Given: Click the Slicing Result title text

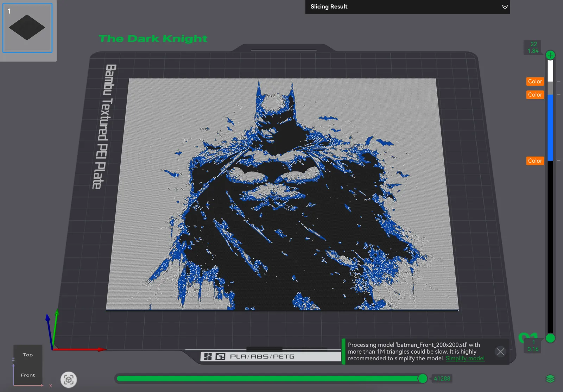Looking at the screenshot, I should point(329,7).
